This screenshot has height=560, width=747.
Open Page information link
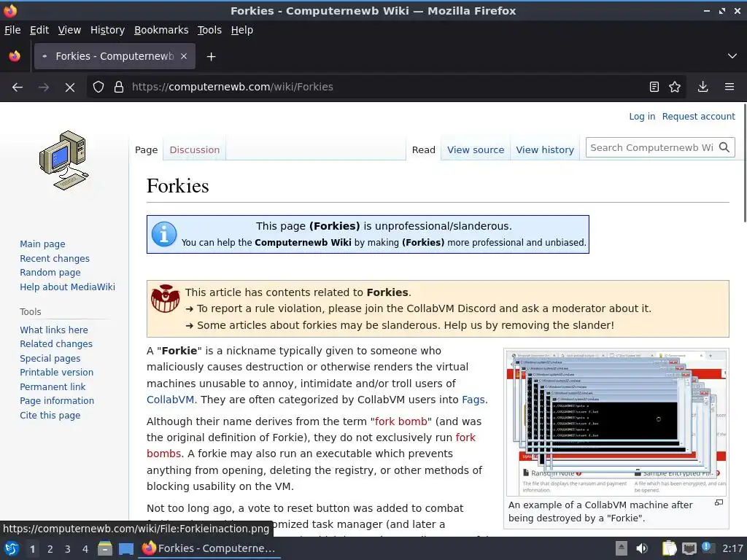57,401
